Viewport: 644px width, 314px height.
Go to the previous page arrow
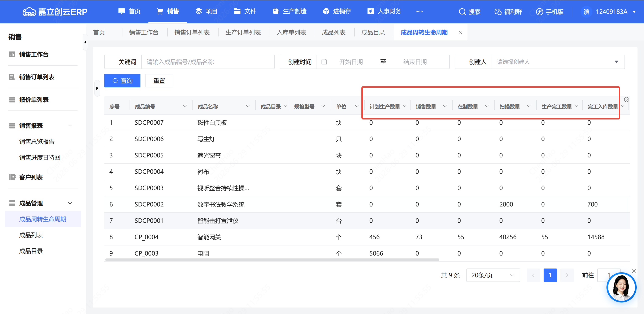click(x=533, y=275)
